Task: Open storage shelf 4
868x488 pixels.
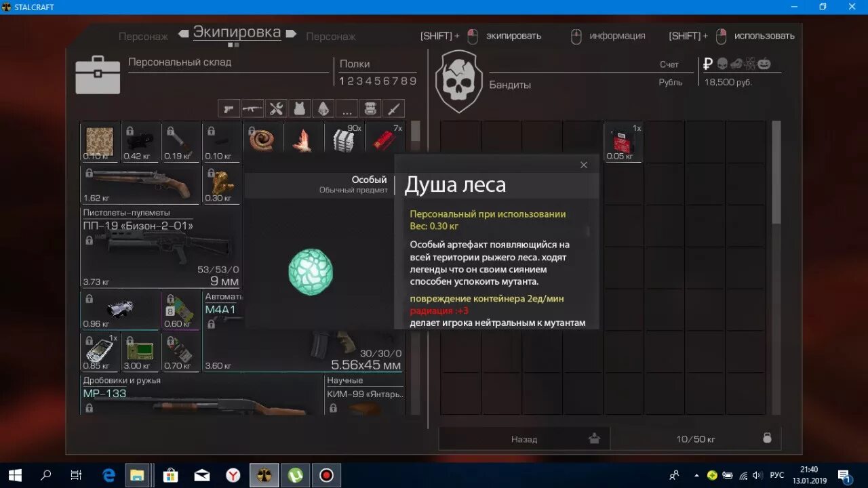Action: click(368, 81)
